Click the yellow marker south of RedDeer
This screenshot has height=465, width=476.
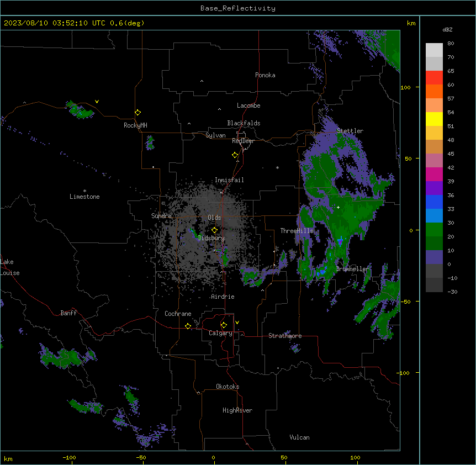coord(235,155)
